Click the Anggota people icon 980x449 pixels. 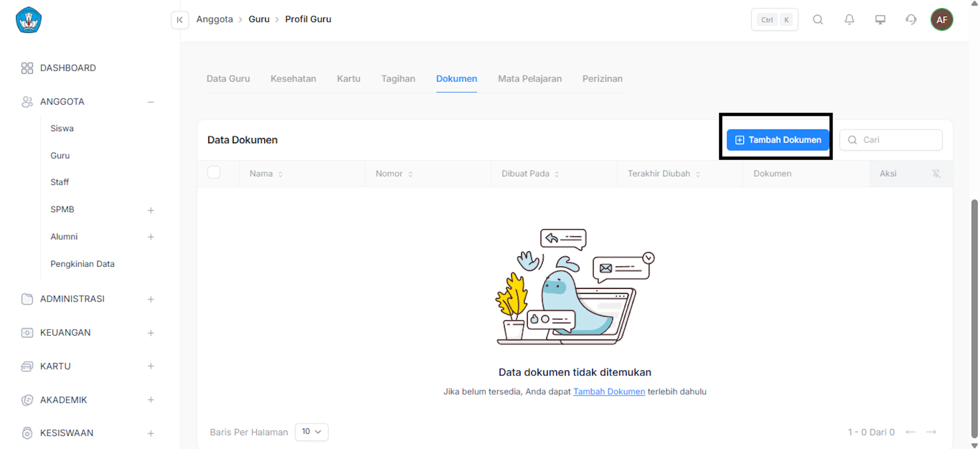click(27, 102)
